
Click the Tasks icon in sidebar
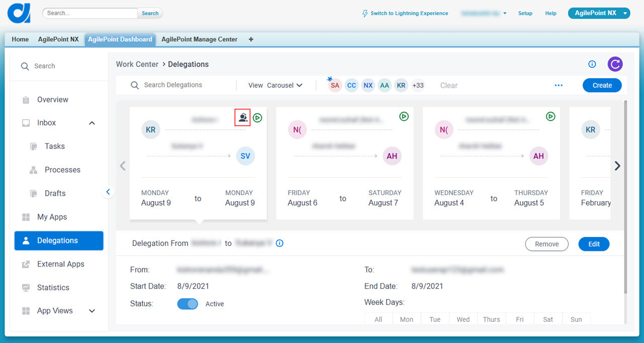pyautogui.click(x=34, y=147)
